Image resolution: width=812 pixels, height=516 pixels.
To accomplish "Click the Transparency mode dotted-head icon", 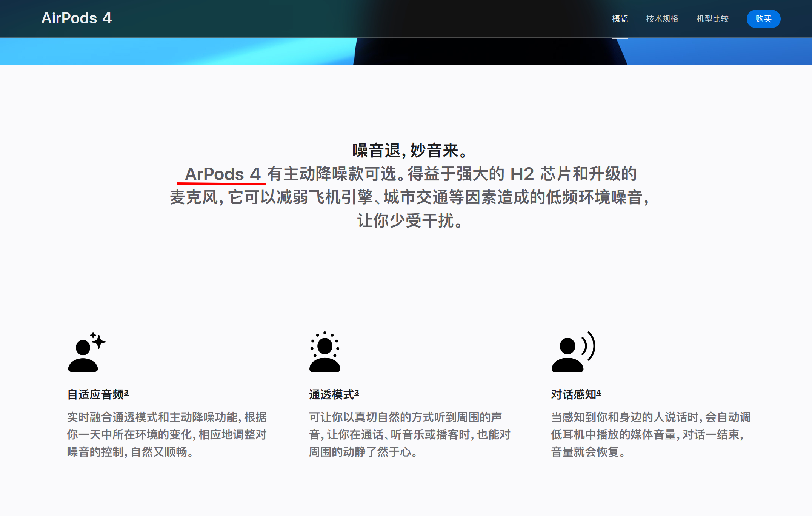I will click(324, 352).
